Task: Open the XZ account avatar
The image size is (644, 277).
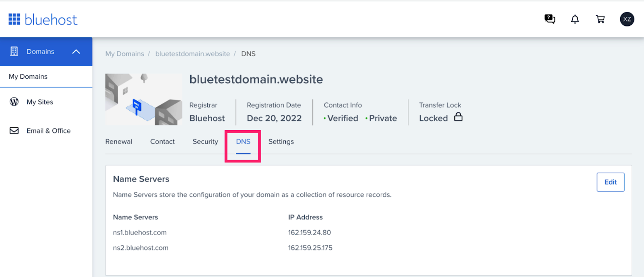Action: 627,19
